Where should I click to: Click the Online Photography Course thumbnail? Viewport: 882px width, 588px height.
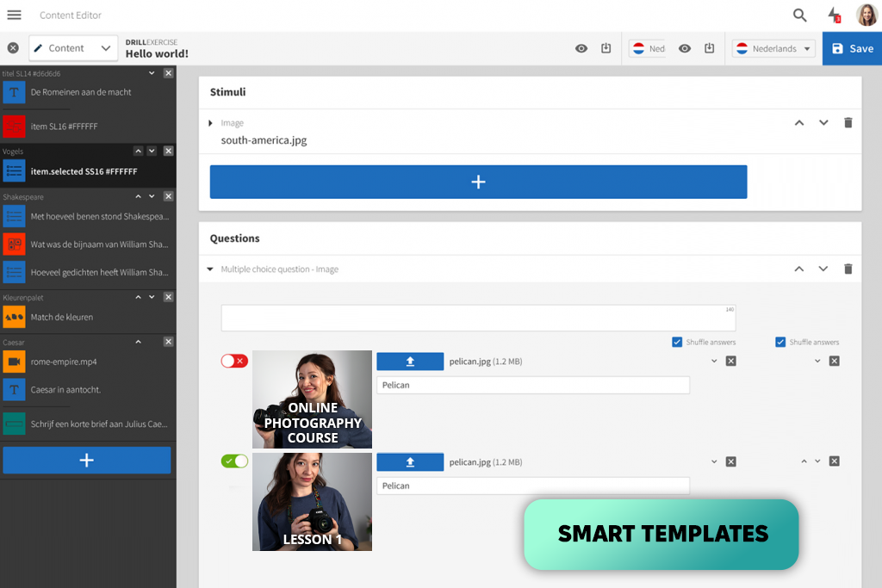[312, 399]
